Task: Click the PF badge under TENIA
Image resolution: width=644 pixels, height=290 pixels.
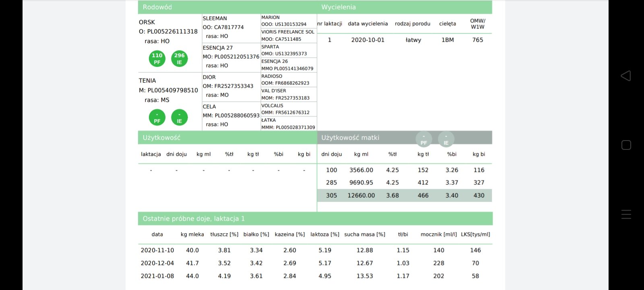Action: pyautogui.click(x=157, y=118)
